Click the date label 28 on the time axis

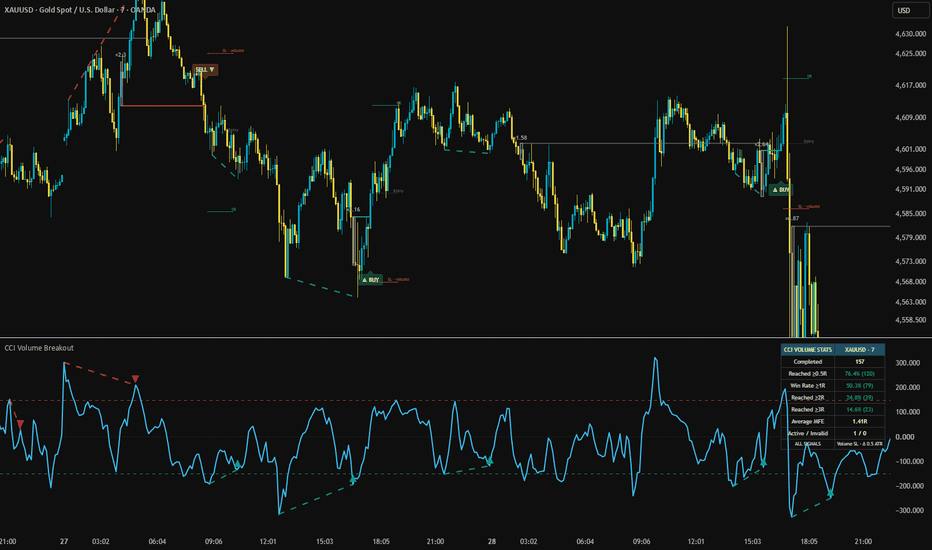[x=492, y=541]
